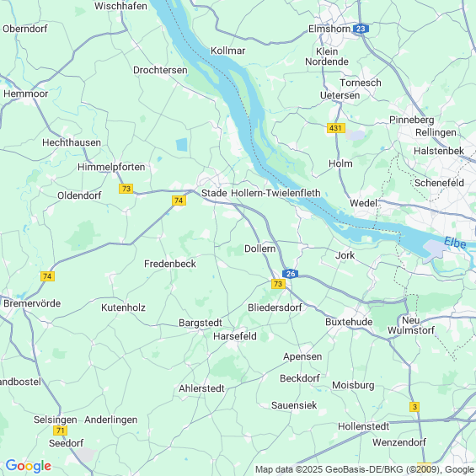Click the Harsefeld town label
The image size is (476, 476).
point(235,336)
